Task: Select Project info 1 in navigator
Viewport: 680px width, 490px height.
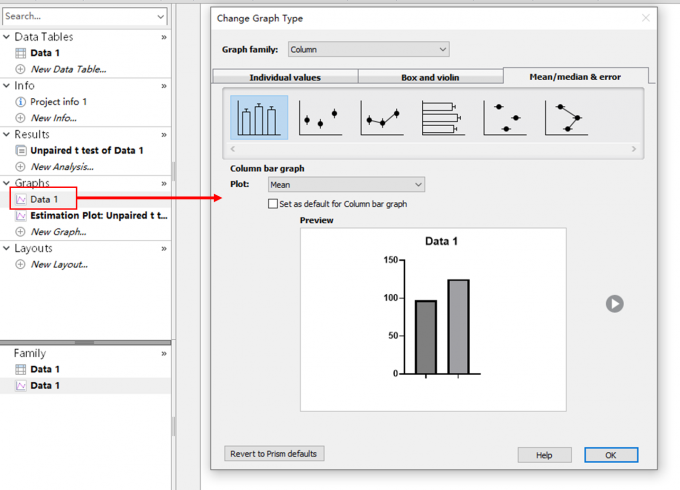Action: (x=59, y=101)
